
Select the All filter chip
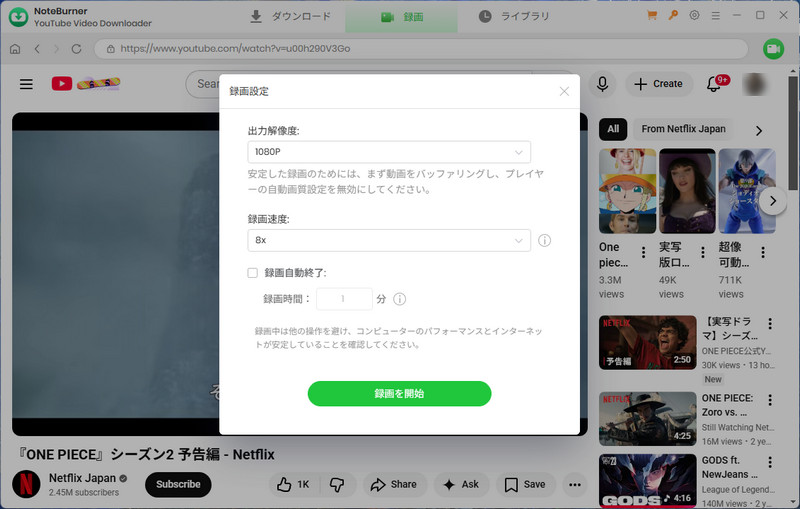click(x=613, y=130)
